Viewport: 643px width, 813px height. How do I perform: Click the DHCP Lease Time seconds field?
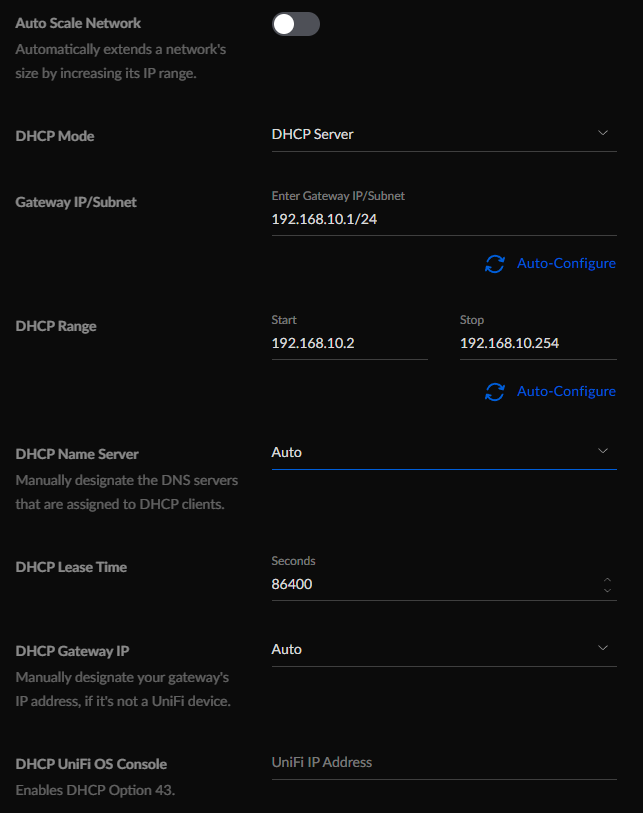(x=436, y=584)
